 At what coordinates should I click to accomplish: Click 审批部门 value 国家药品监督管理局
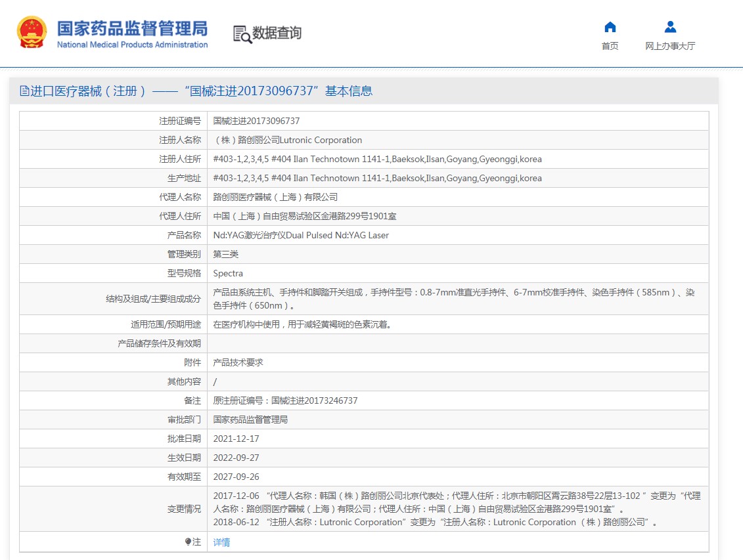click(250, 420)
